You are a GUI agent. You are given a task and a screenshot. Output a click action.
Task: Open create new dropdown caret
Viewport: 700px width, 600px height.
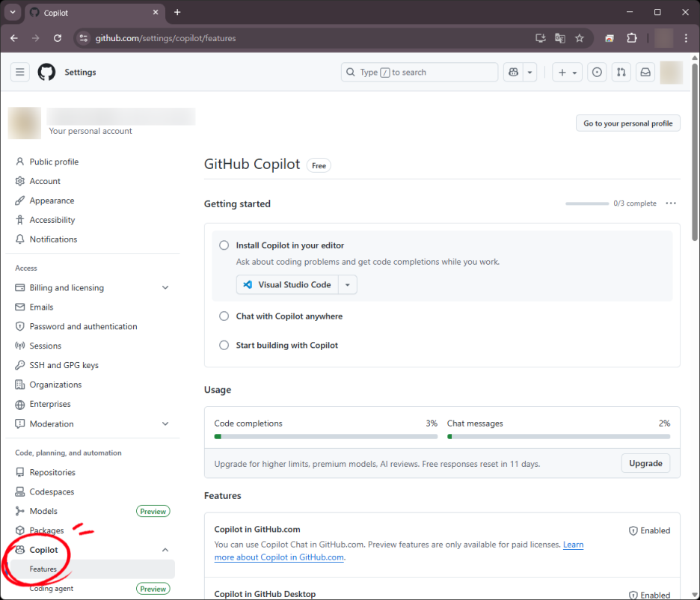(x=575, y=73)
